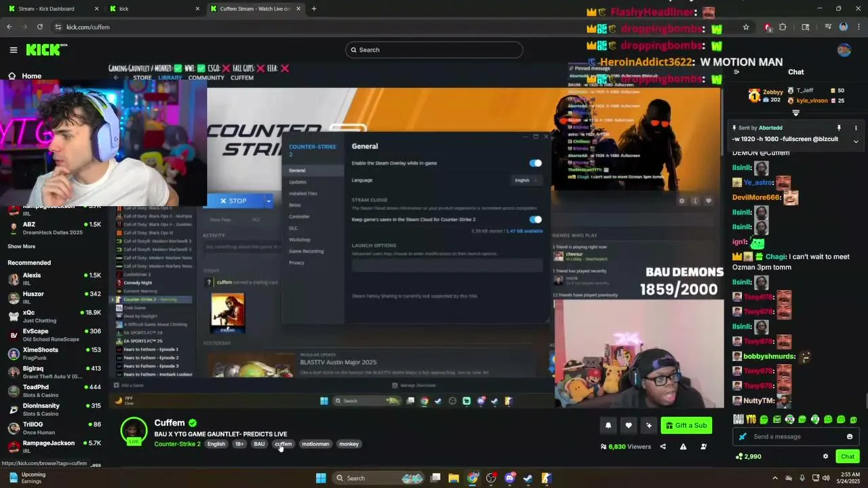Click the Windows taskbar Search box

point(380,478)
